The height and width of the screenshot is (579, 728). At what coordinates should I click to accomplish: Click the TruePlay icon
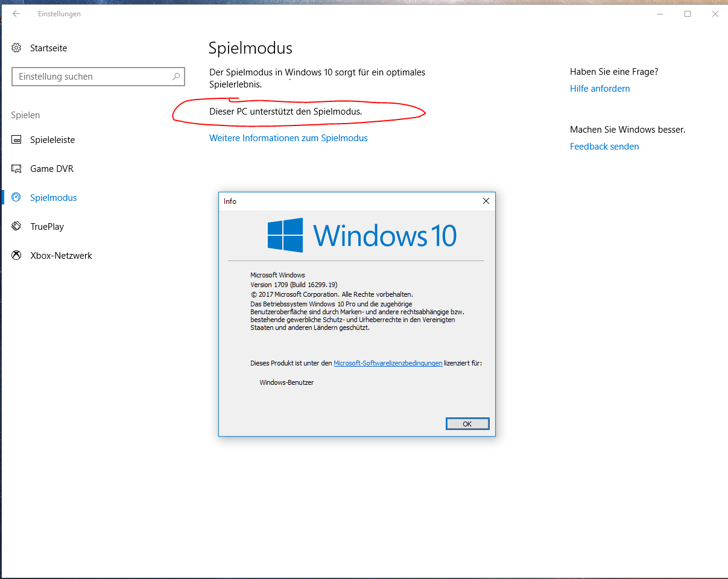click(17, 227)
